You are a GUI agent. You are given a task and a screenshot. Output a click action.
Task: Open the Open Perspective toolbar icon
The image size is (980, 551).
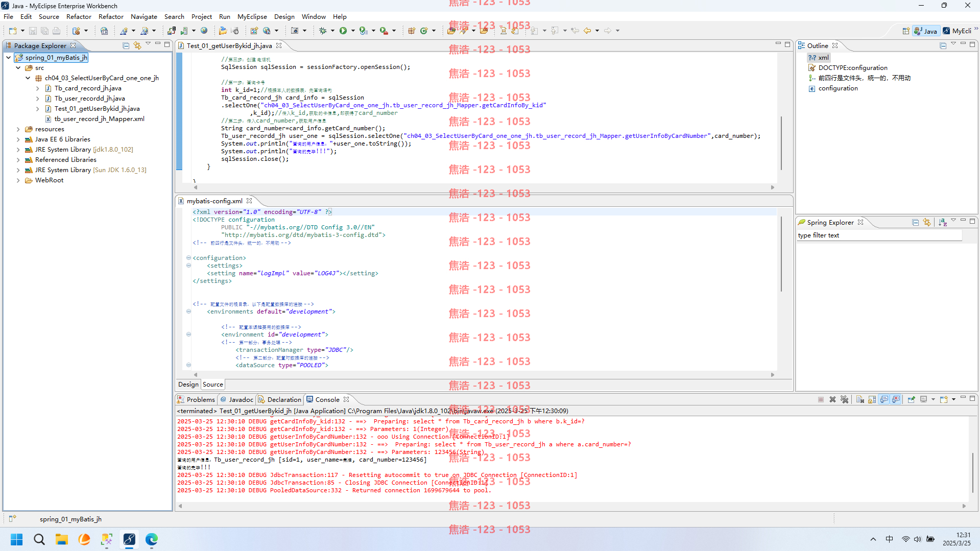pos(905,31)
